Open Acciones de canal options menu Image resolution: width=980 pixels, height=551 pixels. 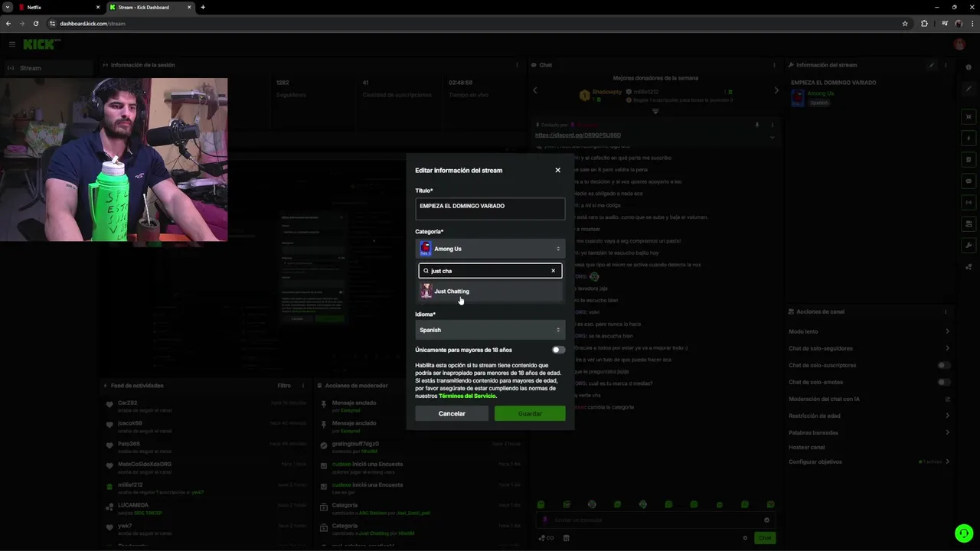946,311
